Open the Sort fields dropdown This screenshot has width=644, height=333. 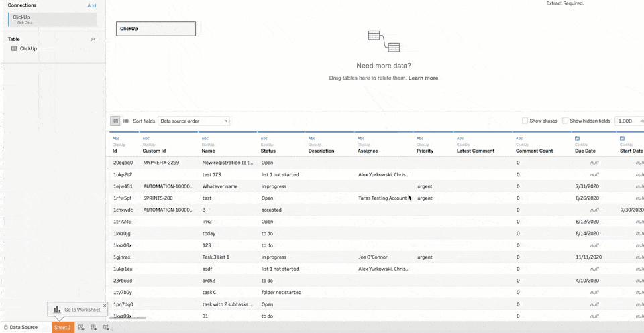point(194,121)
